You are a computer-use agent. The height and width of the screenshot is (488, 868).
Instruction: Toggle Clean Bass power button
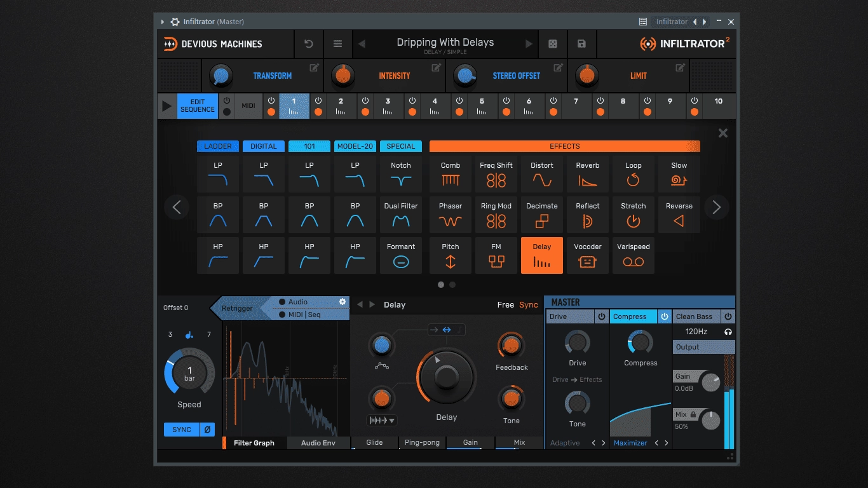click(x=728, y=316)
